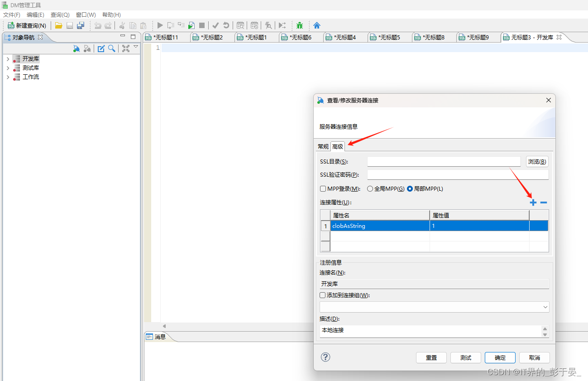The width and height of the screenshot is (588, 381).
Task: Open the 帮助(H) menu
Action: tap(111, 15)
